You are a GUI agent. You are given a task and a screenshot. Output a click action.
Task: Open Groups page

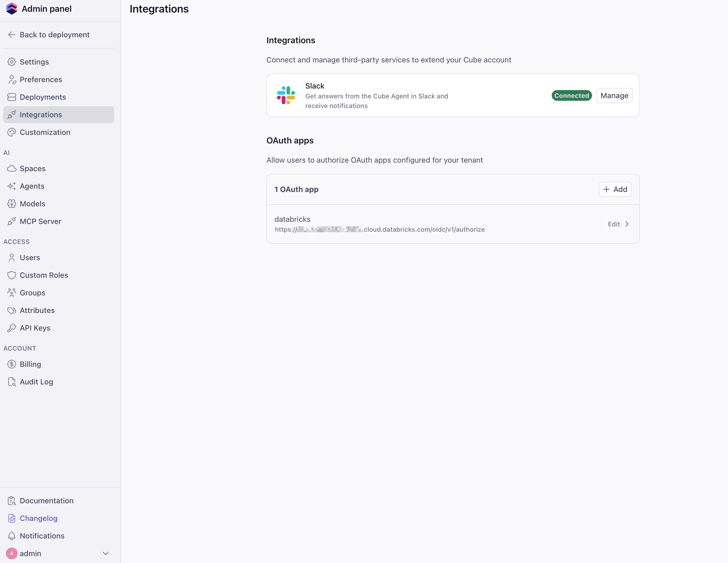tap(59, 293)
